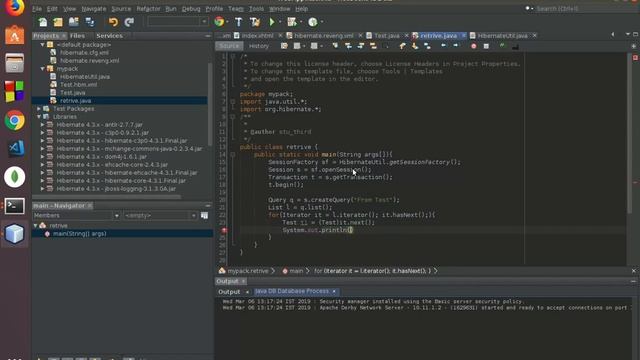The width and height of the screenshot is (640, 360).
Task: Shift Line Left editor icon
Action: coord(443,46)
